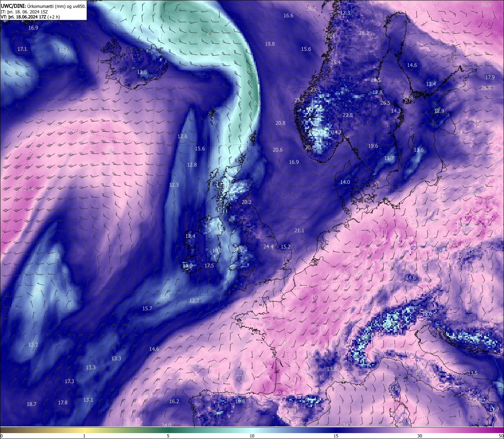Click the 17.3 value on the map
Viewport: 504px width, 439px height.
(x=69, y=382)
